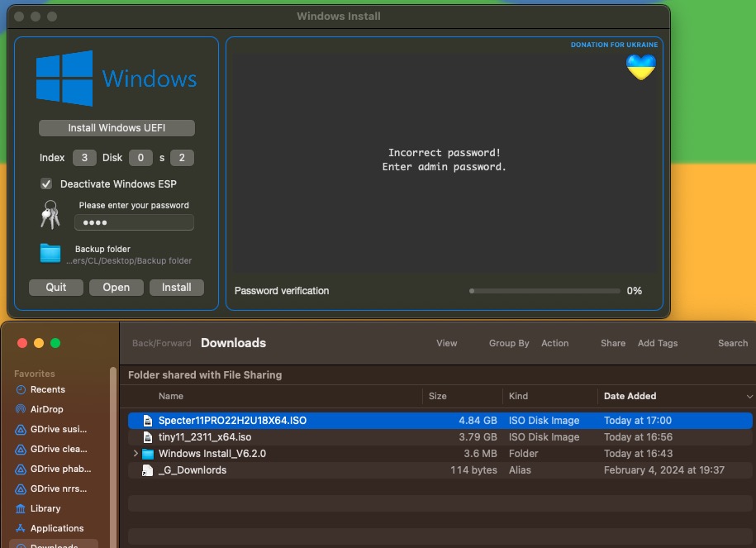Viewport: 756px width, 548px height.
Task: Click the Ukraine heart donation icon
Action: (x=640, y=67)
